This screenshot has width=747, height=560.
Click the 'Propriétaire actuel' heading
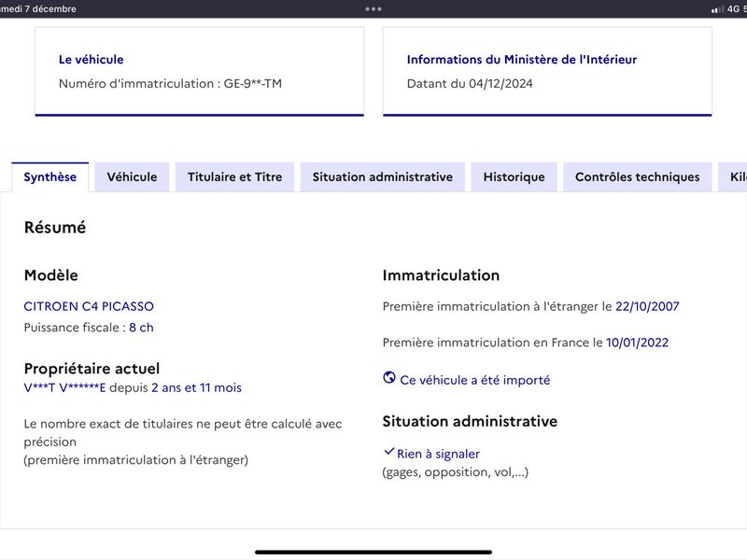pos(92,369)
